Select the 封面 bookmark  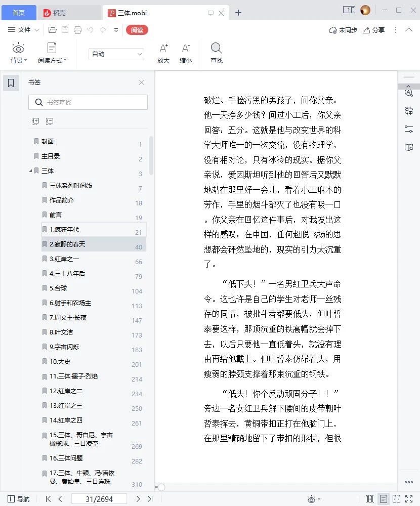[48, 141]
